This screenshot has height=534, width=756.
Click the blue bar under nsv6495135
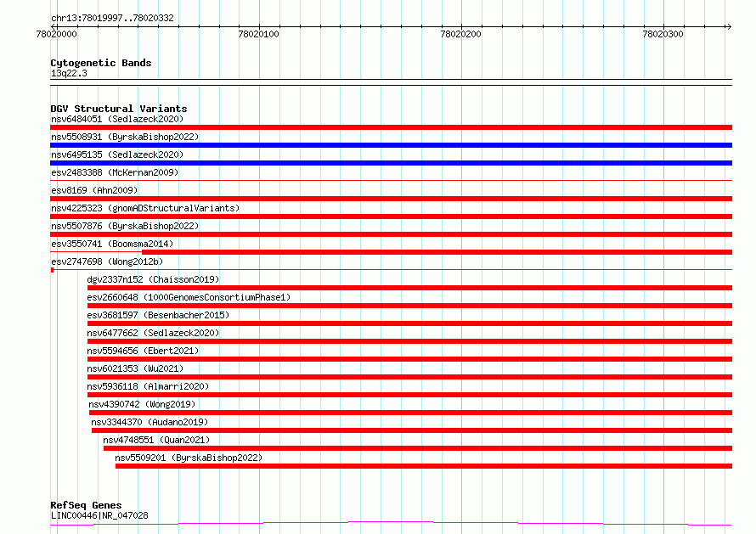(391, 163)
